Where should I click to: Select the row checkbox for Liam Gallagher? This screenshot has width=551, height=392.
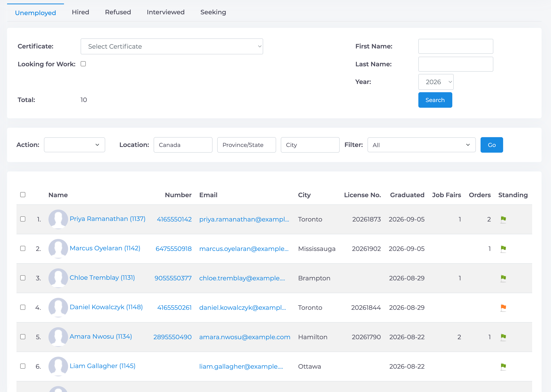click(23, 366)
